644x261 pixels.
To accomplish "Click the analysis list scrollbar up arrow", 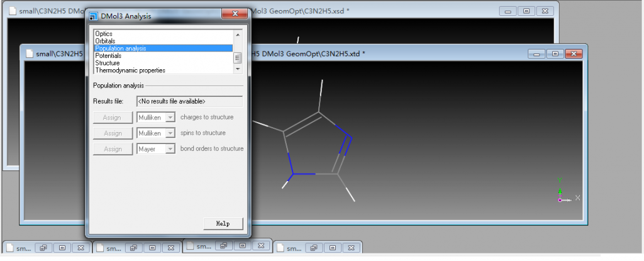I will click(237, 35).
